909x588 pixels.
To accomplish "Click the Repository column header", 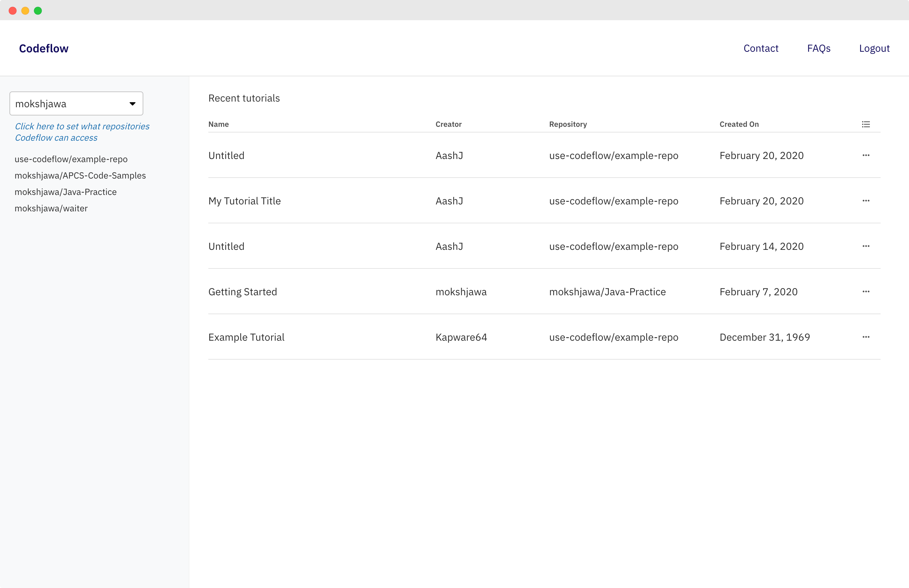I will click(x=568, y=125).
